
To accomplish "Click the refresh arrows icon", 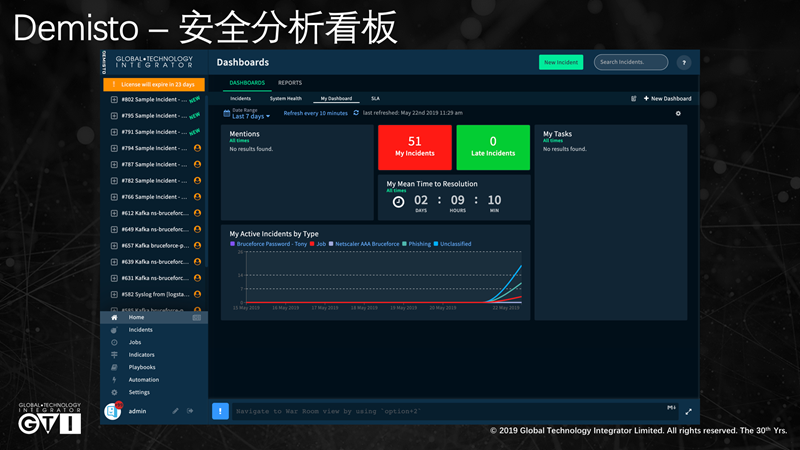I will [x=356, y=113].
